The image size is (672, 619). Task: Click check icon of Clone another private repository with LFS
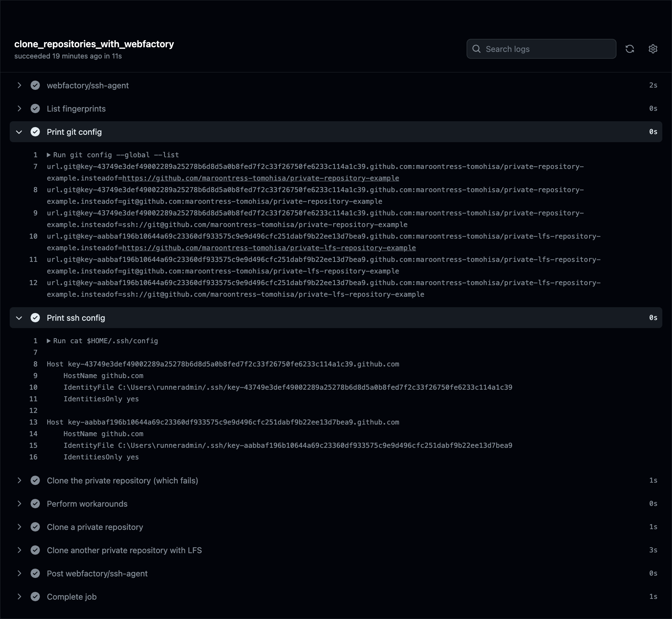35,550
